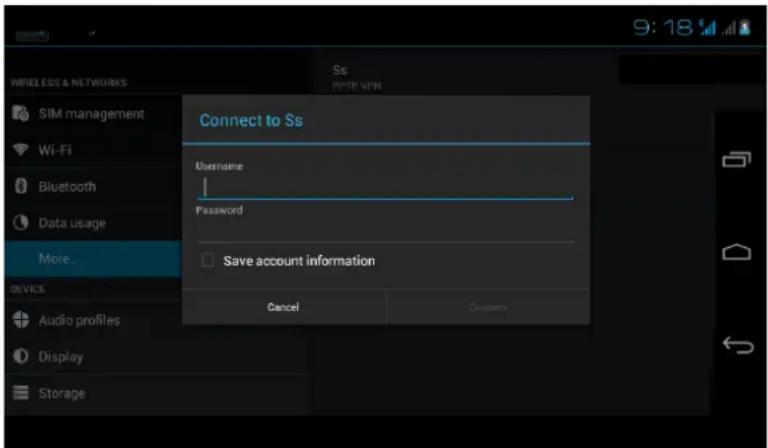This screenshot has width=768, height=448.
Task: Click the Display brightness icon
Action: tap(20, 356)
